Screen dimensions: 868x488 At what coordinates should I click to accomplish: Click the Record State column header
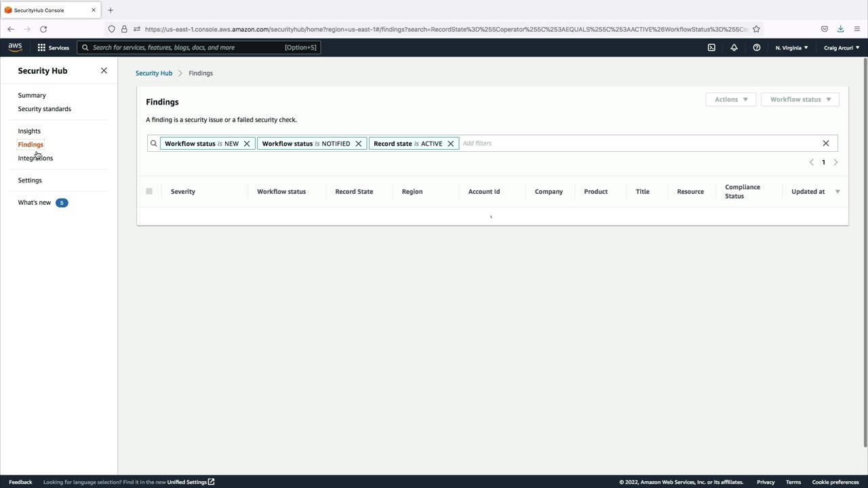point(354,192)
